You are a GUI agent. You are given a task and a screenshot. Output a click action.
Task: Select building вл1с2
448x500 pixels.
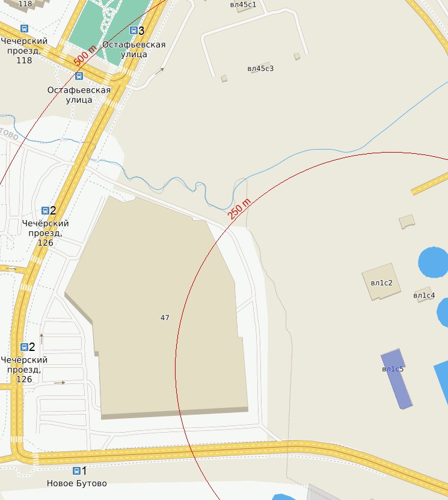(x=381, y=282)
